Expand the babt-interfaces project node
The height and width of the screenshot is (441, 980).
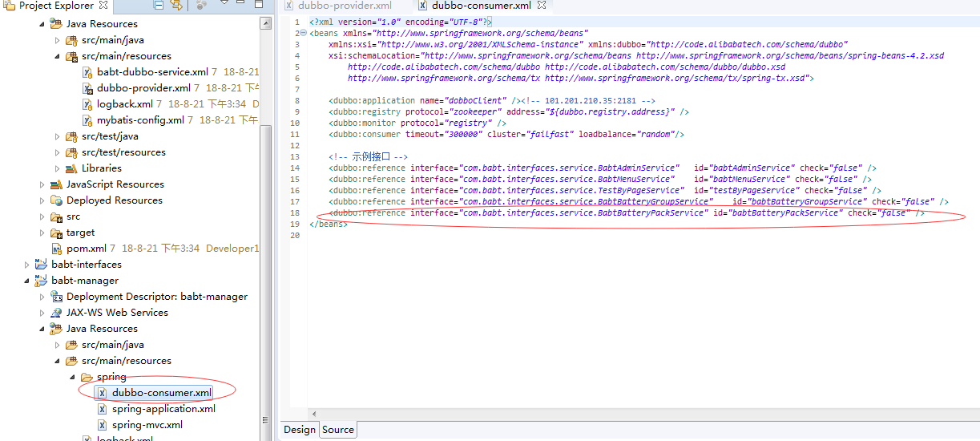(x=27, y=265)
